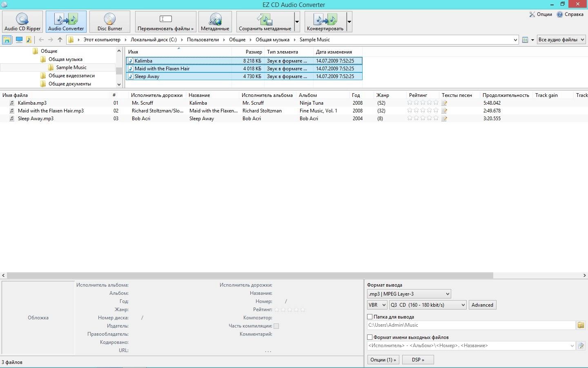Click lyrics icon for Kalimba.mp3 row
The height and width of the screenshot is (368, 588).
pos(444,103)
